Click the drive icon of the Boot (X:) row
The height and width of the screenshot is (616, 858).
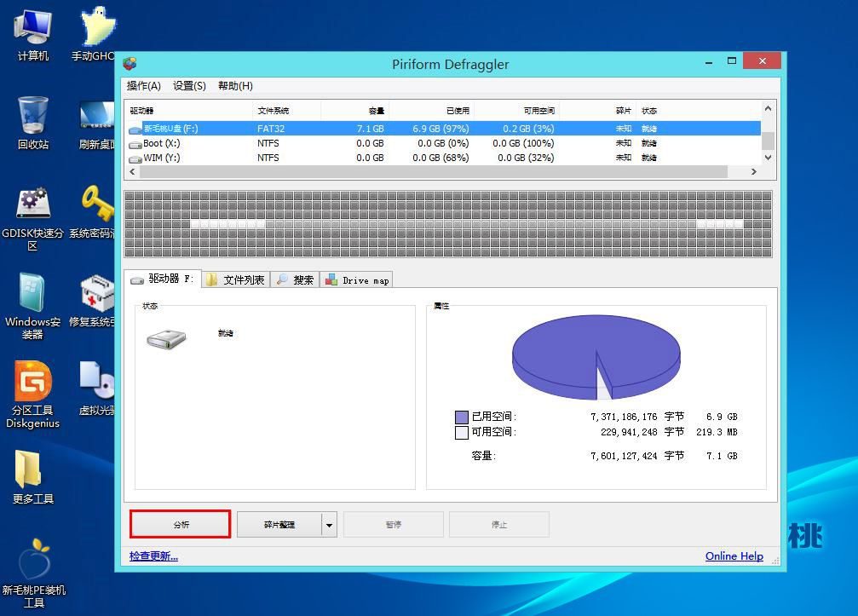(135, 145)
